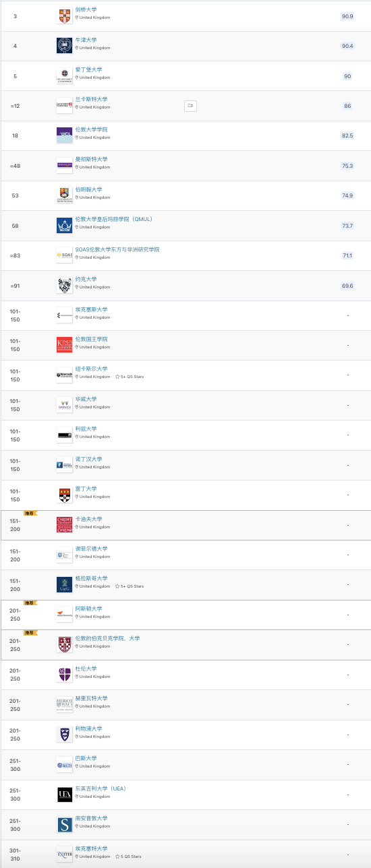Click the Southampton 'S' logo icon
Viewport: 371px width, 868px height.
click(x=64, y=824)
